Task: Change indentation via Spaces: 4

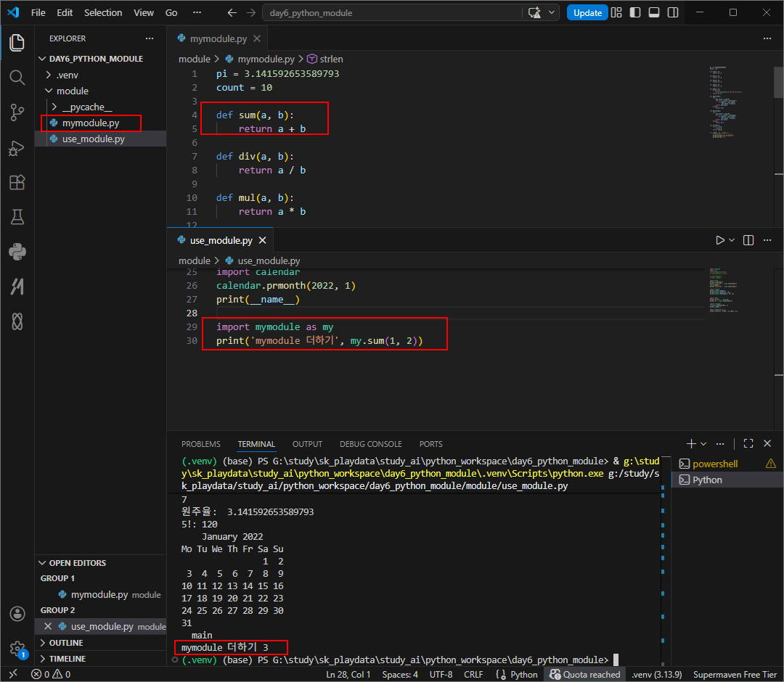Action: (400, 674)
